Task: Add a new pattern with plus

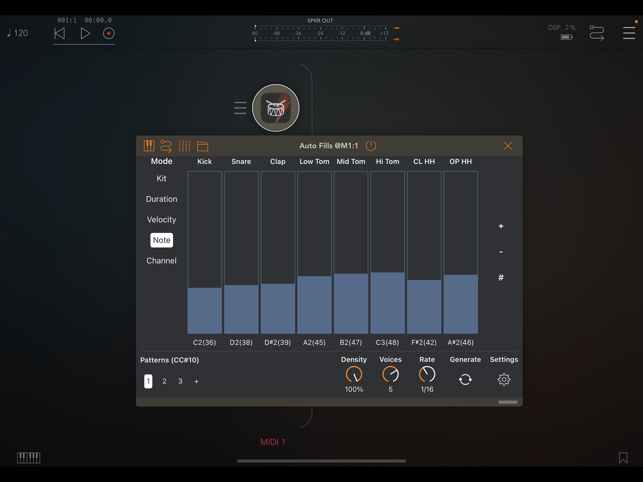Action: tap(196, 381)
